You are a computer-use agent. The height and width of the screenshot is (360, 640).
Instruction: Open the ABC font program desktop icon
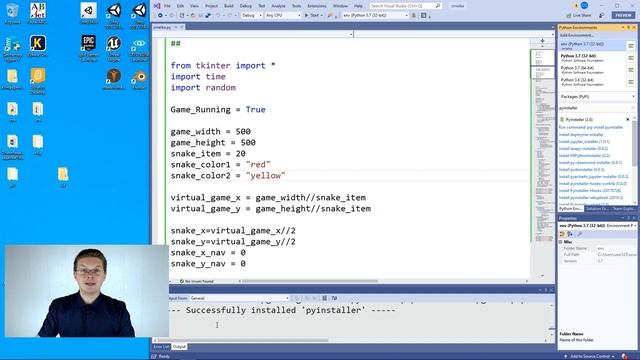tap(38, 13)
